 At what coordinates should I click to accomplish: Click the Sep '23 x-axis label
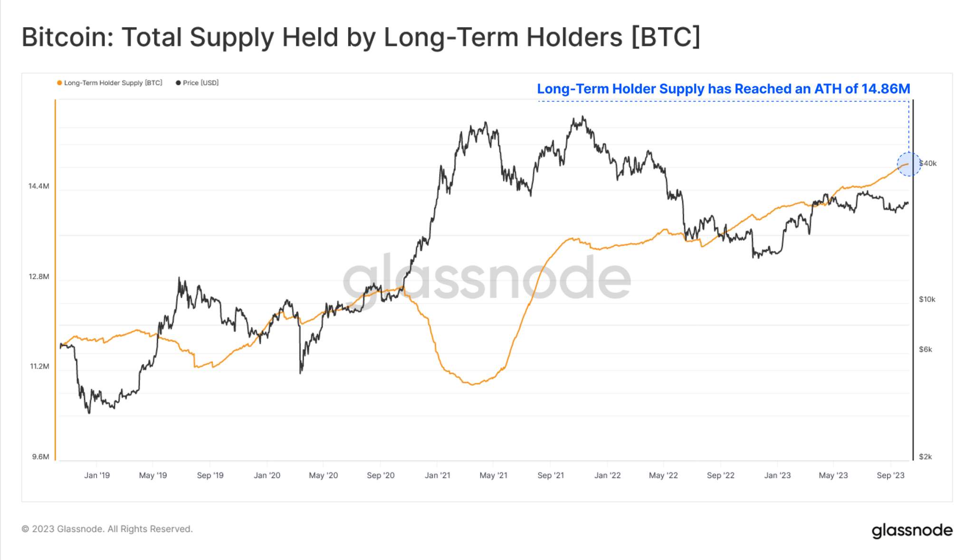tap(891, 475)
